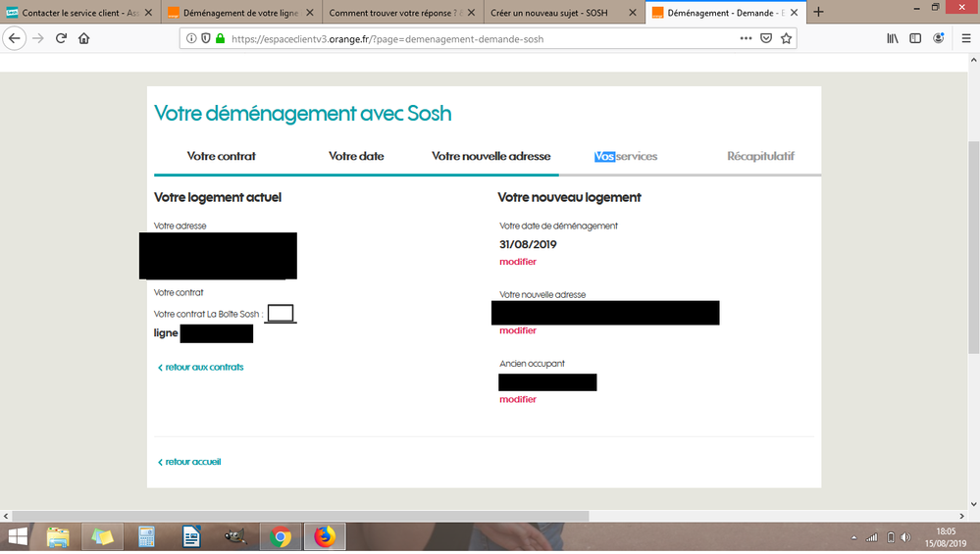Click the URL address bar field
The width and height of the screenshot is (980, 554).
click(471, 39)
